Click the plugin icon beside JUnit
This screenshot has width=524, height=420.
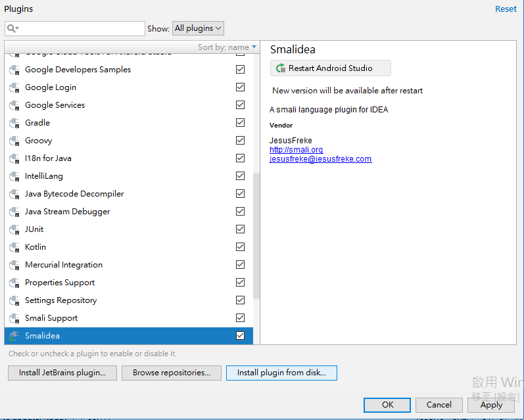point(14,229)
